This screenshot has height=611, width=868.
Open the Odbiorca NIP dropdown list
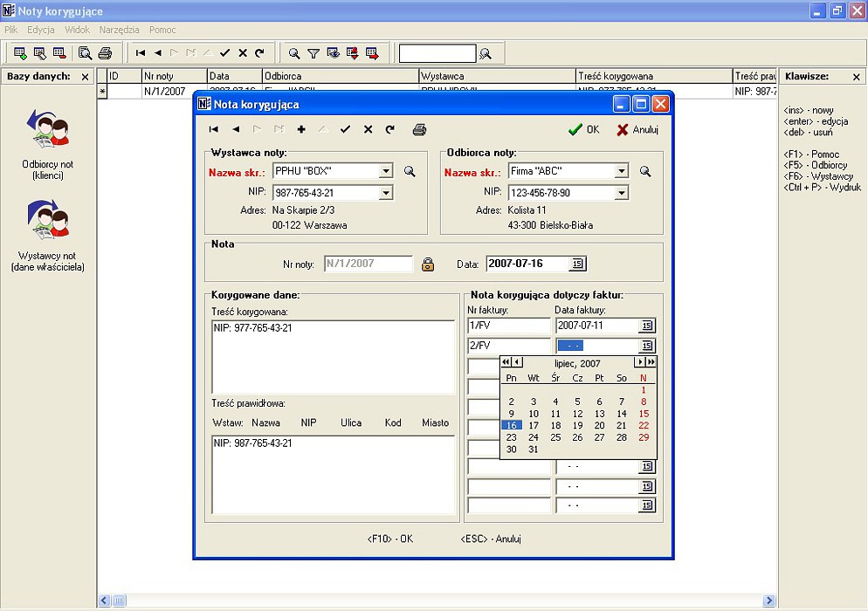click(621, 193)
